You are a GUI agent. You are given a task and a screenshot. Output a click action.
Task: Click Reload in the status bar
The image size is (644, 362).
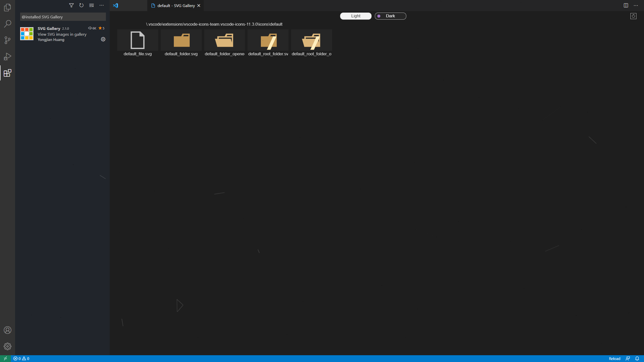(x=615, y=358)
